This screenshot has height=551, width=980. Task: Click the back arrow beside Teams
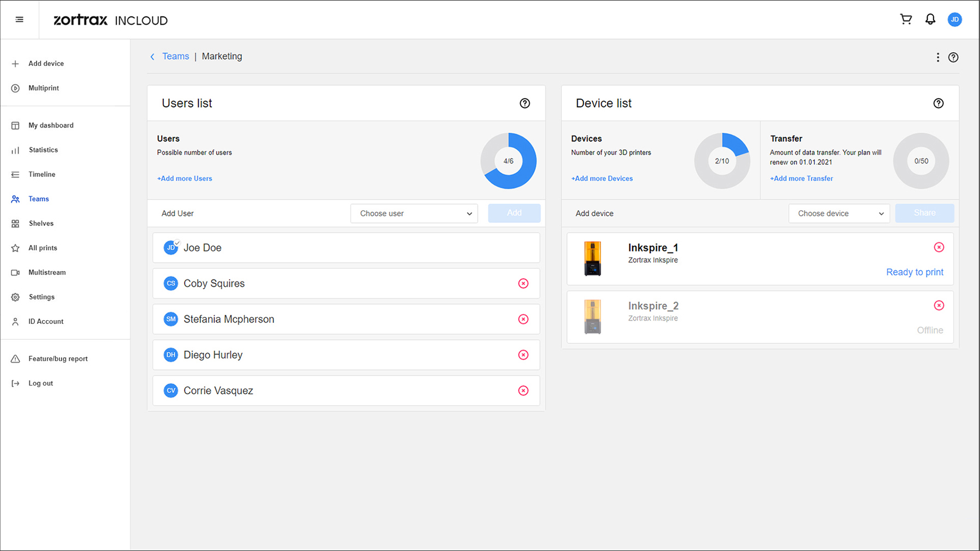pos(152,57)
